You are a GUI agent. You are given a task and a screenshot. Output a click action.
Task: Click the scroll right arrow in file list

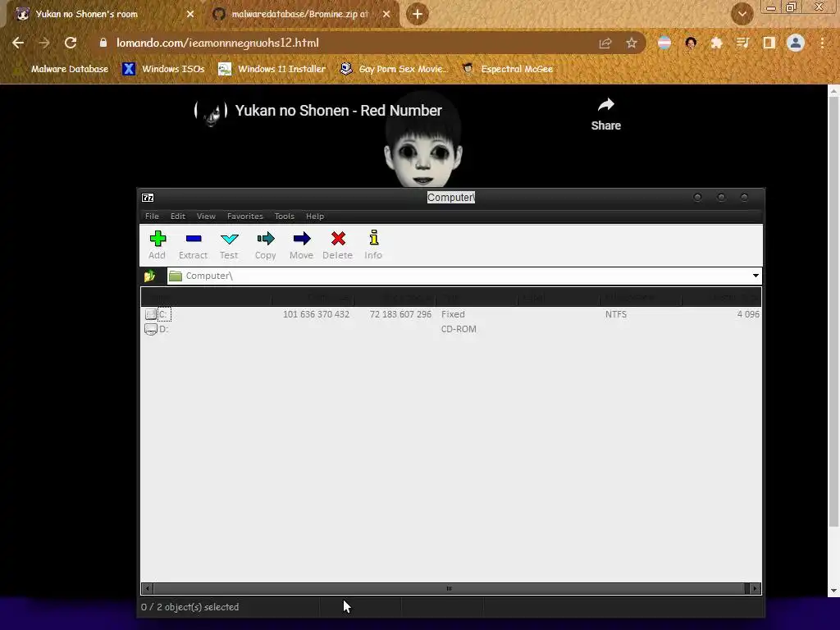755,589
